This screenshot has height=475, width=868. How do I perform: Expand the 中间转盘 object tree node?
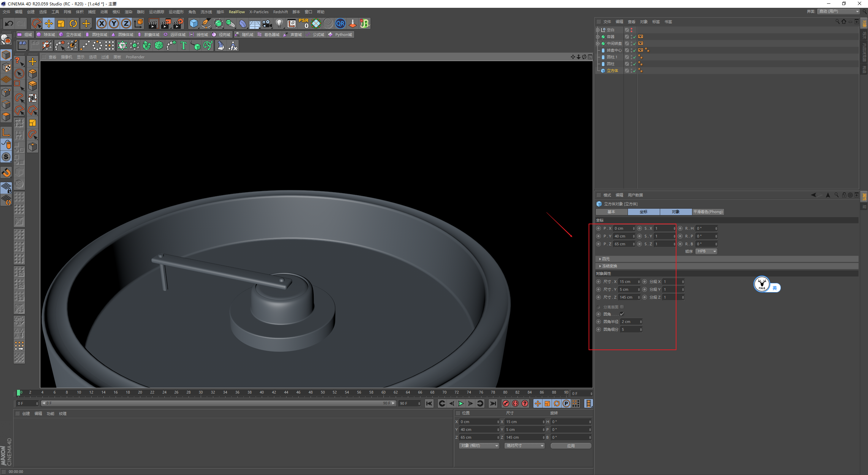[598, 43]
